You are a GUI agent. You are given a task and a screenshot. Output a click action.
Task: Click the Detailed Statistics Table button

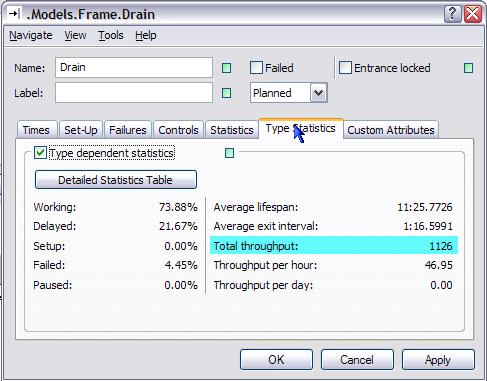click(116, 180)
